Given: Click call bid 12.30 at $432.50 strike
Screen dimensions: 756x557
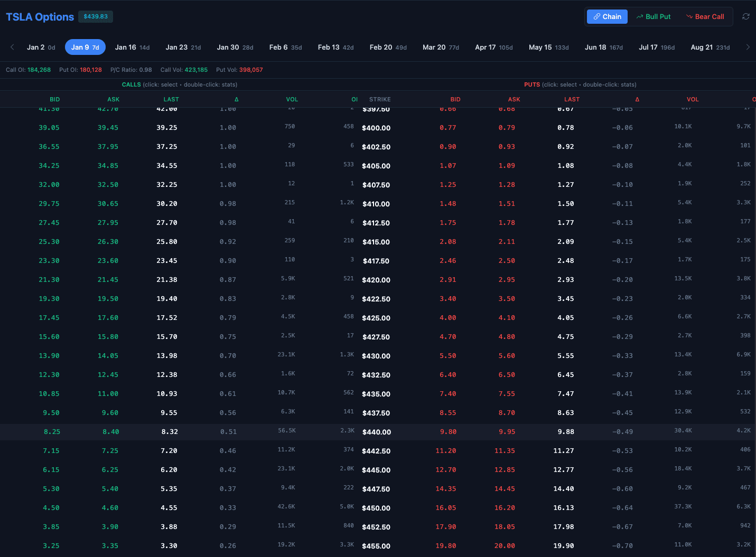Looking at the screenshot, I should coord(49,375).
